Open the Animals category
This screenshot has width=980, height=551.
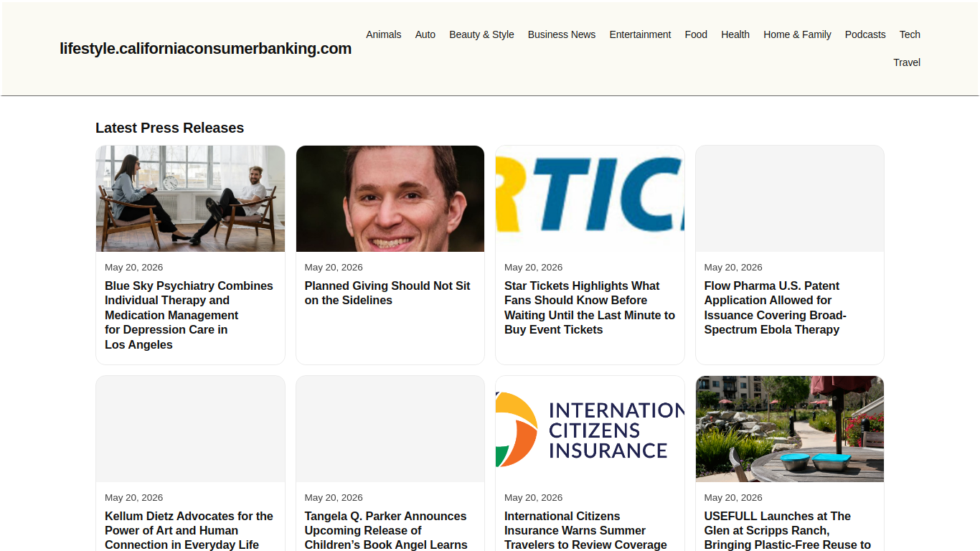(384, 34)
